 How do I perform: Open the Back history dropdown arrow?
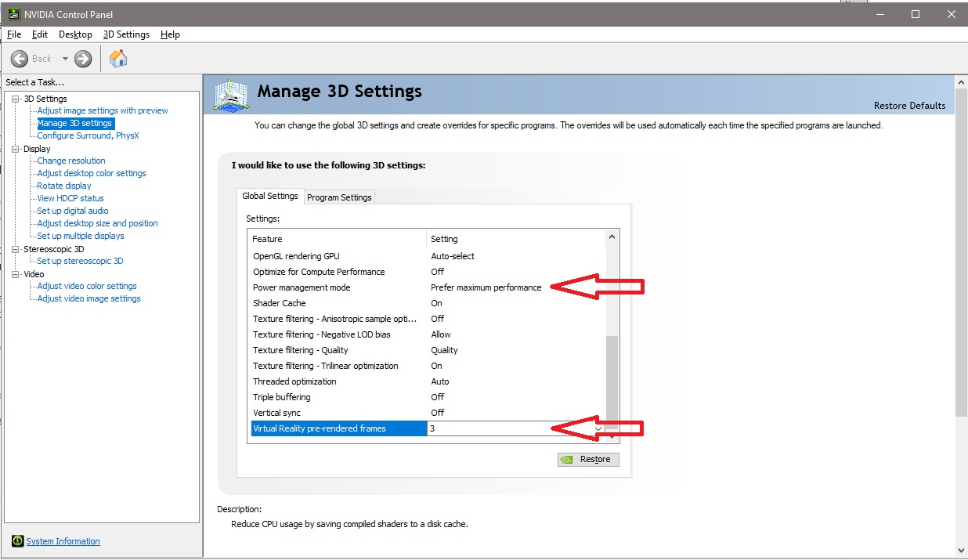[x=65, y=59]
